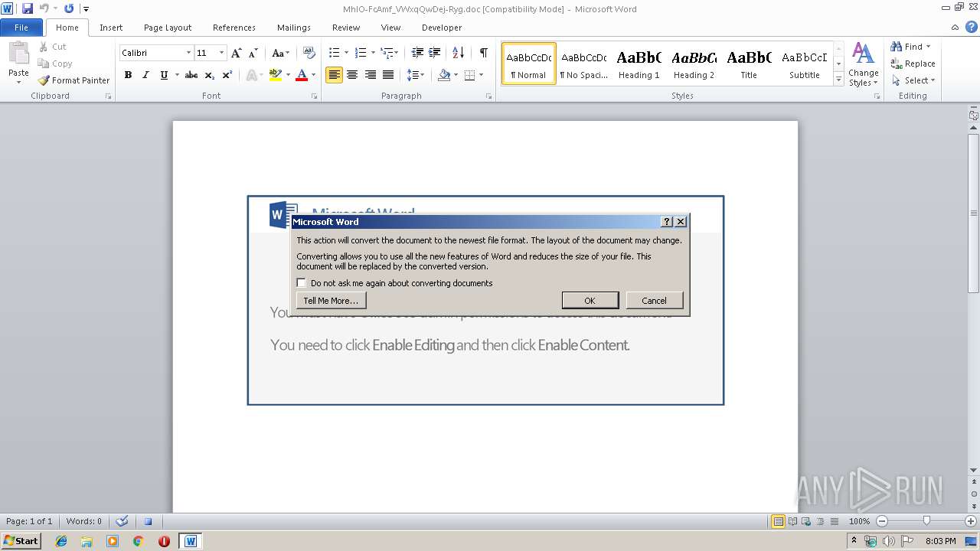The height and width of the screenshot is (551, 980).
Task: Increase paragraph indent
Action: 435,53
